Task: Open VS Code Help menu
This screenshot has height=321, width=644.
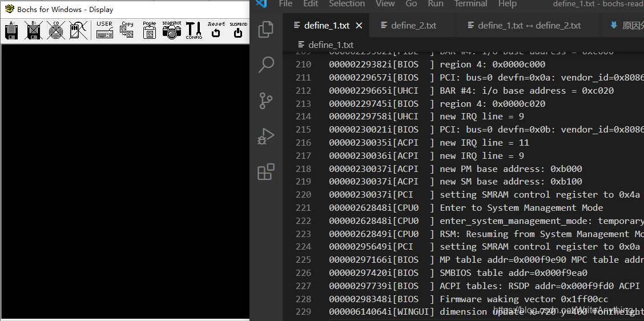Action: click(x=507, y=3)
